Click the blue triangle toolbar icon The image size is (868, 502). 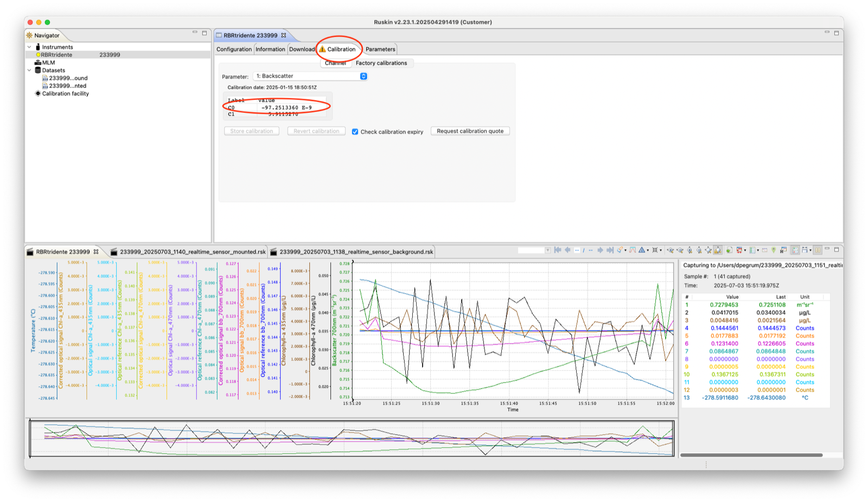click(642, 250)
